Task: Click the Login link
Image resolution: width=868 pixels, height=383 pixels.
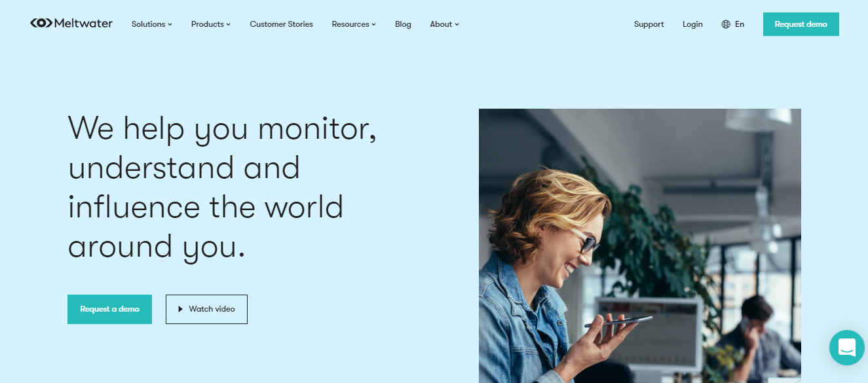Action: 692,24
